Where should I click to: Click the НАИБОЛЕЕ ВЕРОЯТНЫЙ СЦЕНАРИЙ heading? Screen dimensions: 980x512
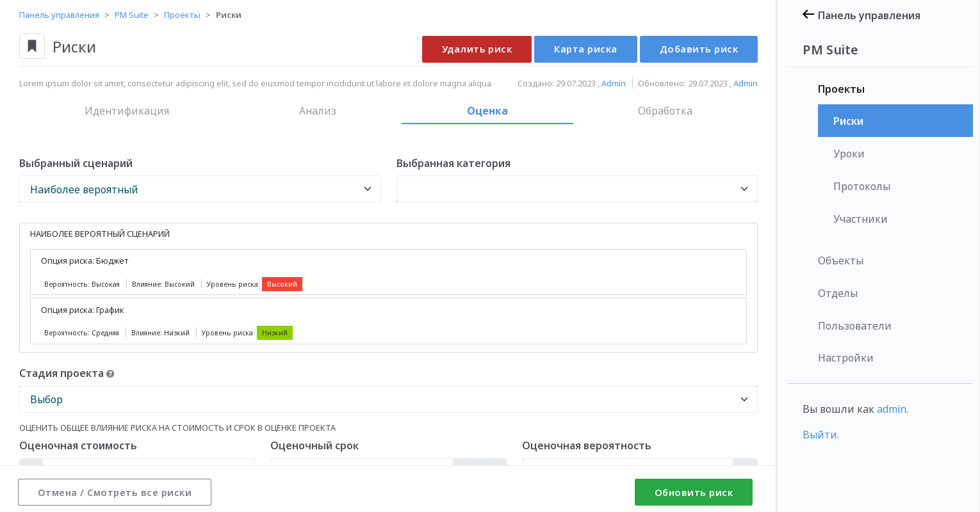pos(100,234)
